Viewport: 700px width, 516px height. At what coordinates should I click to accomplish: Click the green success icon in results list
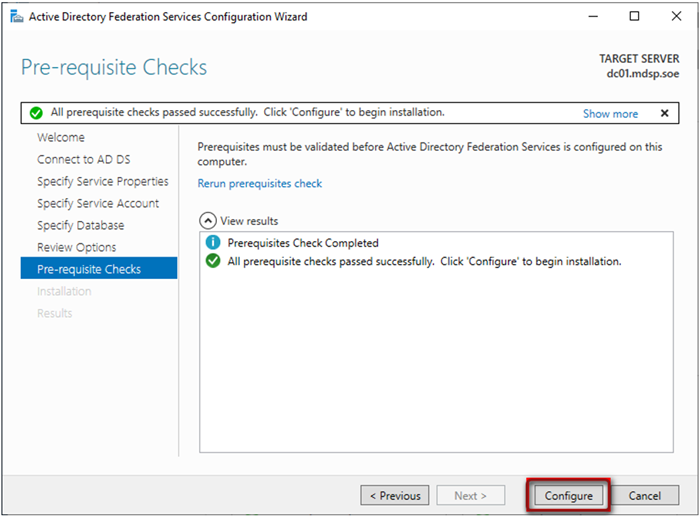[x=213, y=261]
